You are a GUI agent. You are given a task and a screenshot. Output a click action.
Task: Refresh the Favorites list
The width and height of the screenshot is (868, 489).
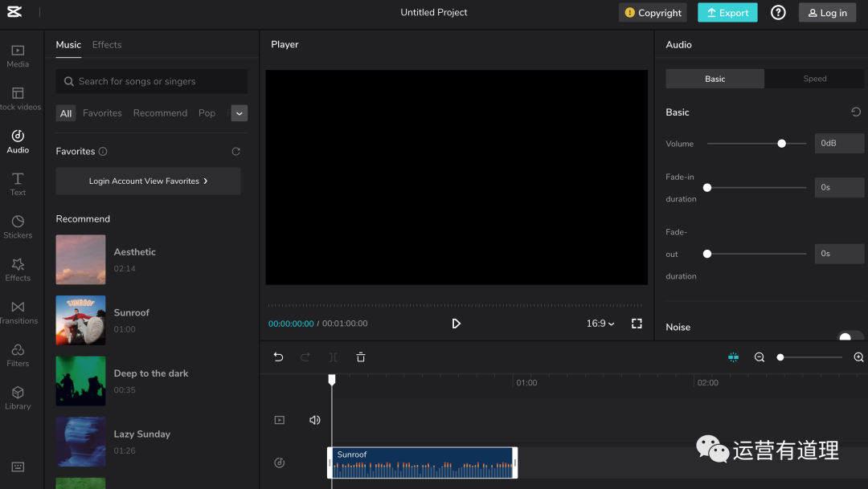(235, 152)
